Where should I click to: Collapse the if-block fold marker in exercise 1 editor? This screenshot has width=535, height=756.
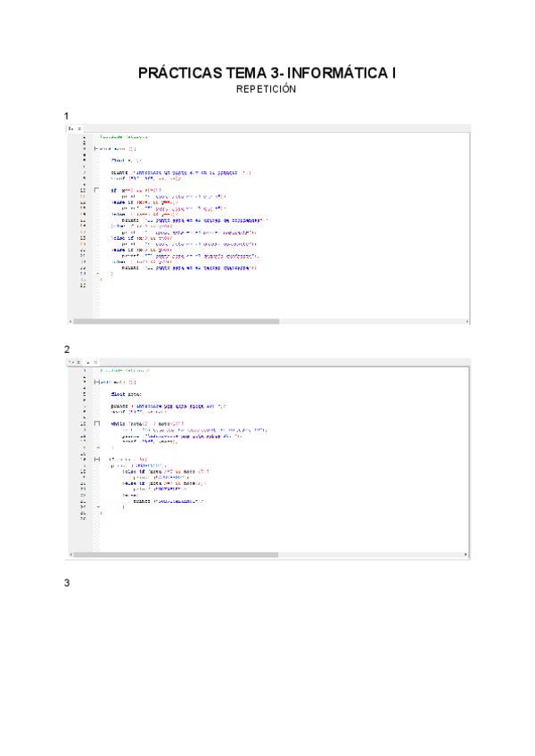(96, 190)
